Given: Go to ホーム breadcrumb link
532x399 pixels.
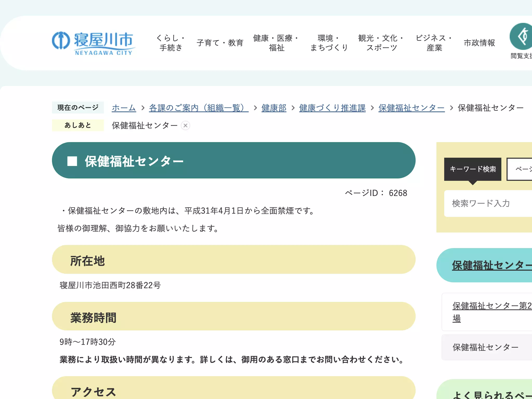Looking at the screenshot, I should click(124, 108).
